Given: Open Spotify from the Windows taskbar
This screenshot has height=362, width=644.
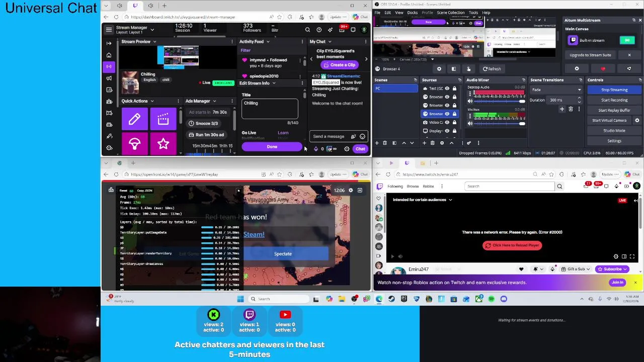Looking at the screenshot, I should (x=491, y=299).
